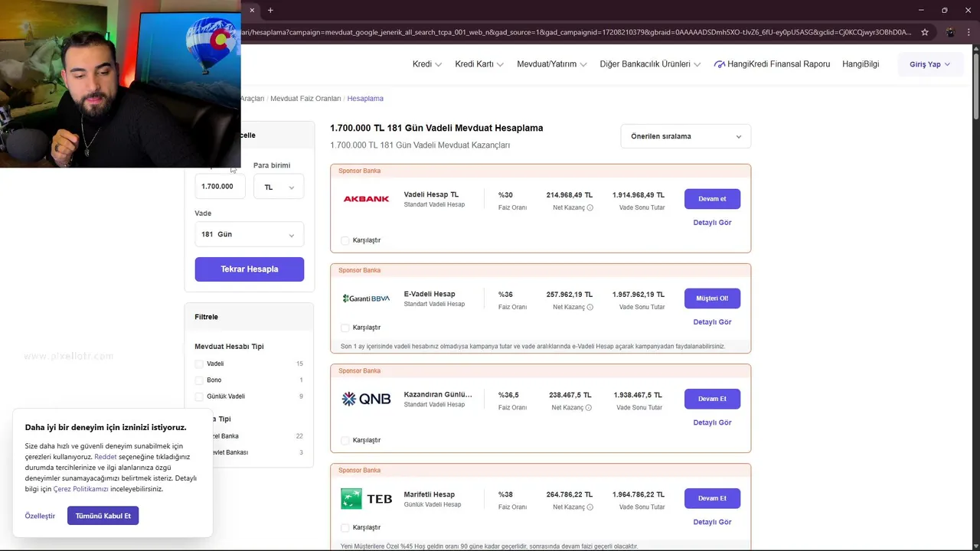Open Detaylı Gör for Akbank
Viewport: 980px width, 551px height.
(x=712, y=223)
